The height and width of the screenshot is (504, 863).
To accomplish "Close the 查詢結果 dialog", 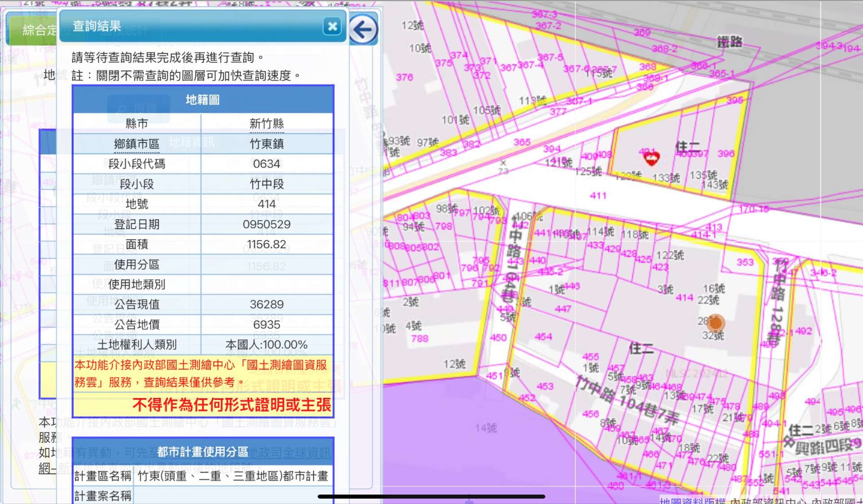I will click(x=333, y=26).
